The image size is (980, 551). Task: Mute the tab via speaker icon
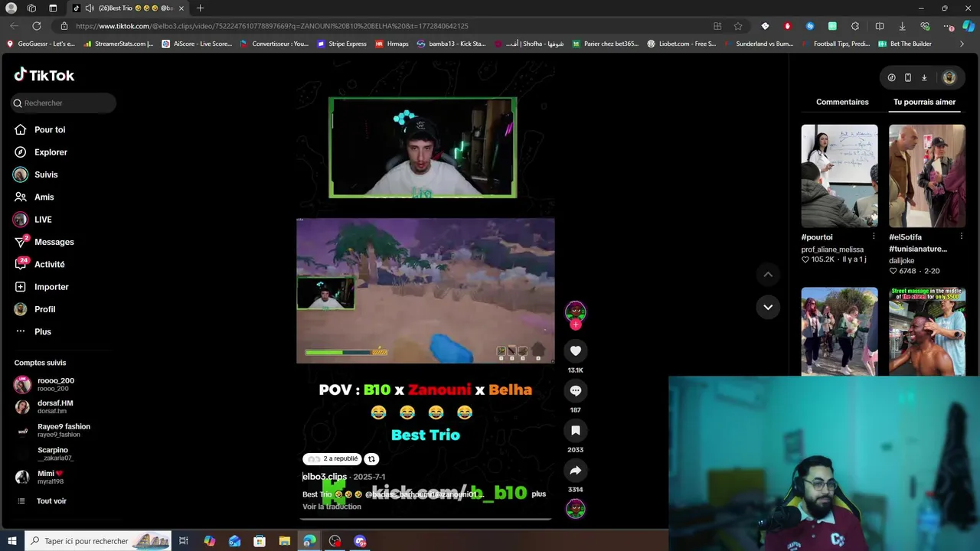(90, 8)
